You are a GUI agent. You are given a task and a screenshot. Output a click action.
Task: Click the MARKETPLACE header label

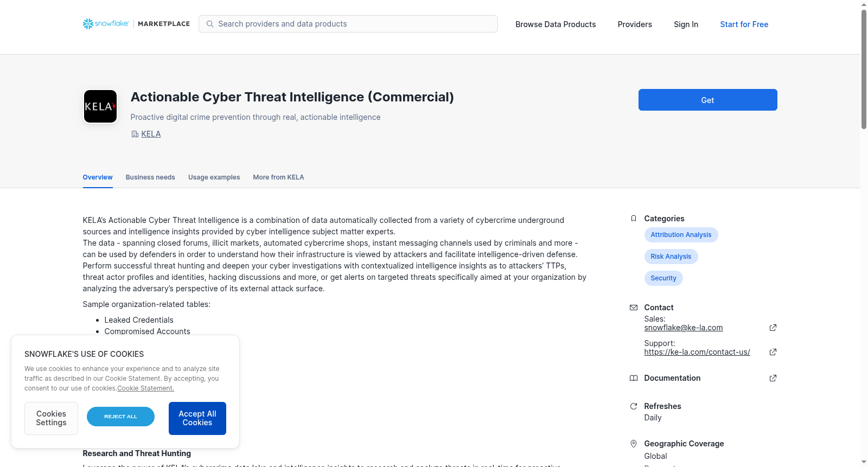164,24
